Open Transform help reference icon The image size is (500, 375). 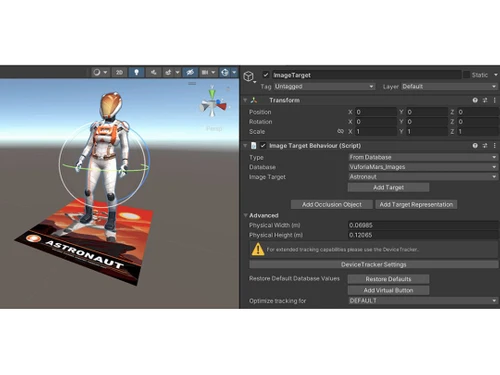point(475,100)
